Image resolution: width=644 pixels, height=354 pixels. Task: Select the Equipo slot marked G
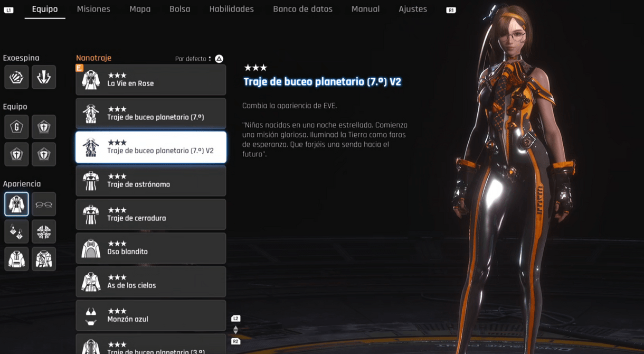coord(16,127)
